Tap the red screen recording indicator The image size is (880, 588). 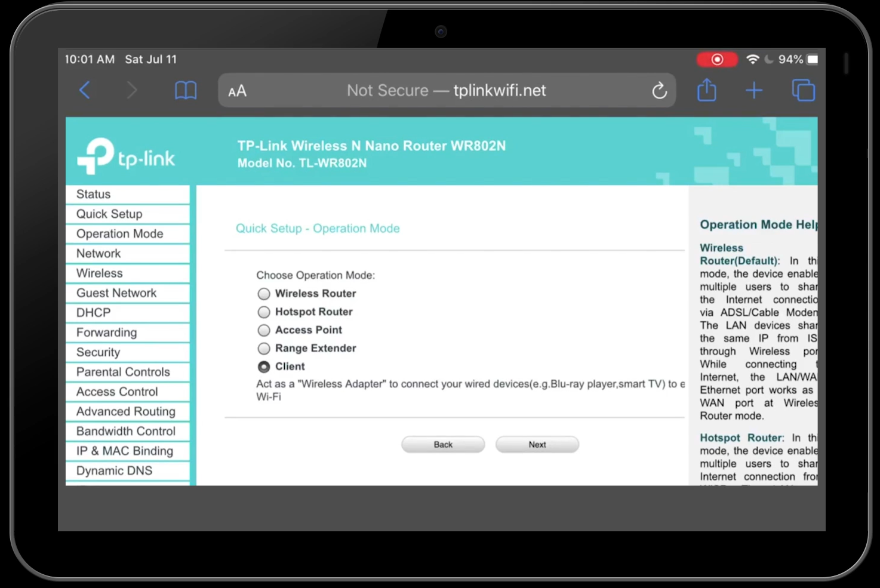pyautogui.click(x=717, y=59)
